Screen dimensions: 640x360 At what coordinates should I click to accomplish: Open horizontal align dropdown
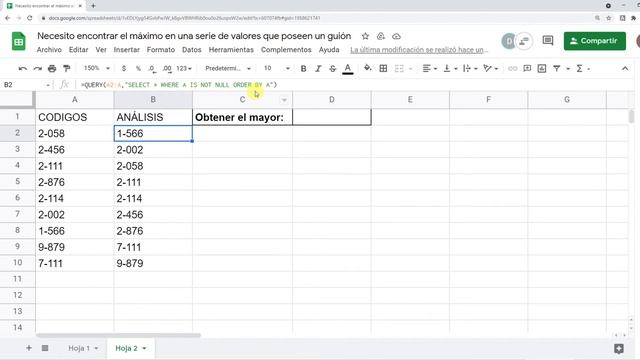tap(429, 69)
